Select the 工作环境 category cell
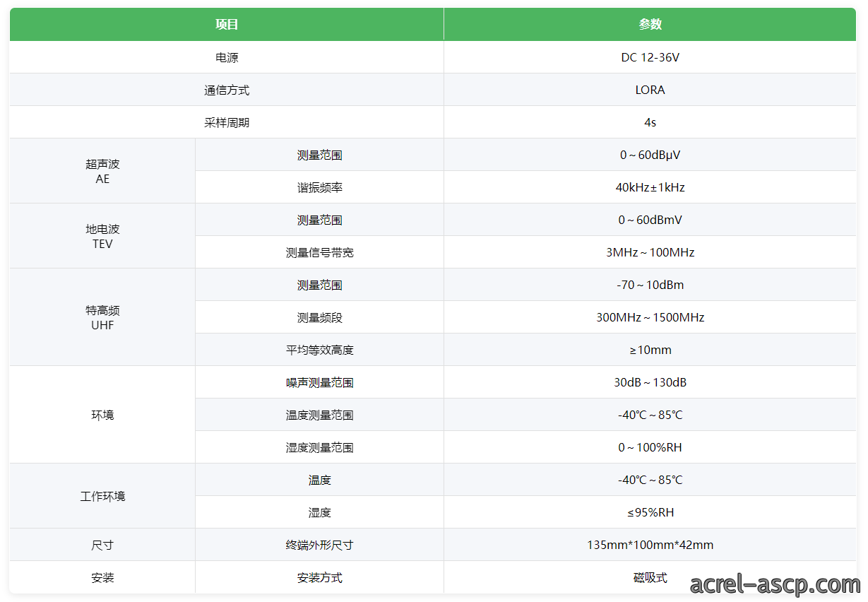 (x=102, y=496)
